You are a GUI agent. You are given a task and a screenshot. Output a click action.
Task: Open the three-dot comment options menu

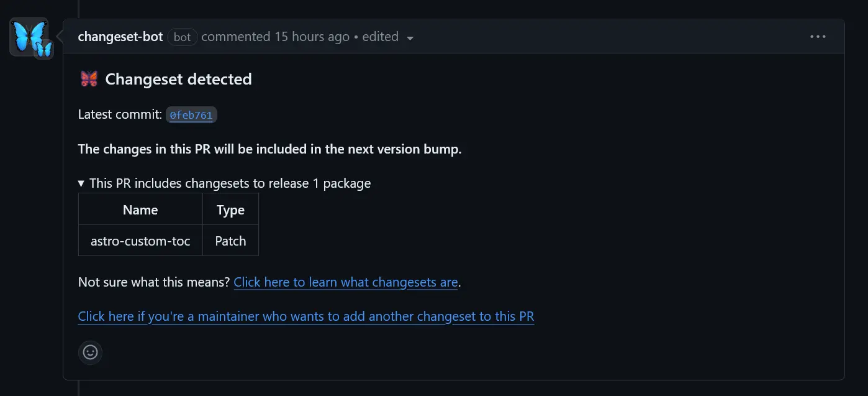point(818,37)
